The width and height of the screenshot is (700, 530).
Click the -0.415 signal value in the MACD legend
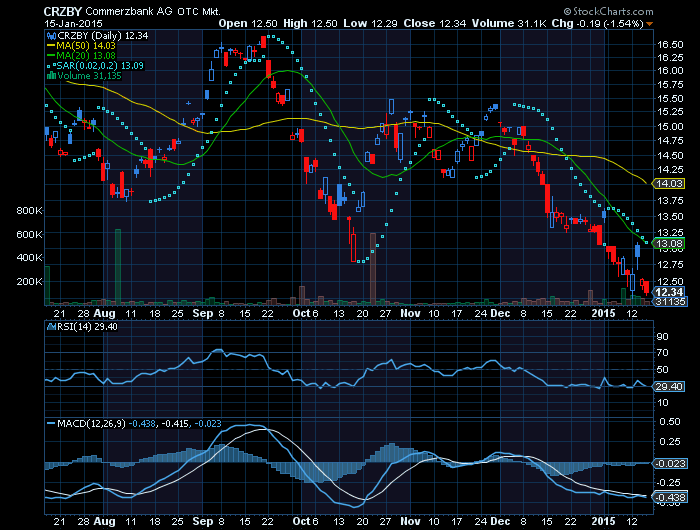175,423
